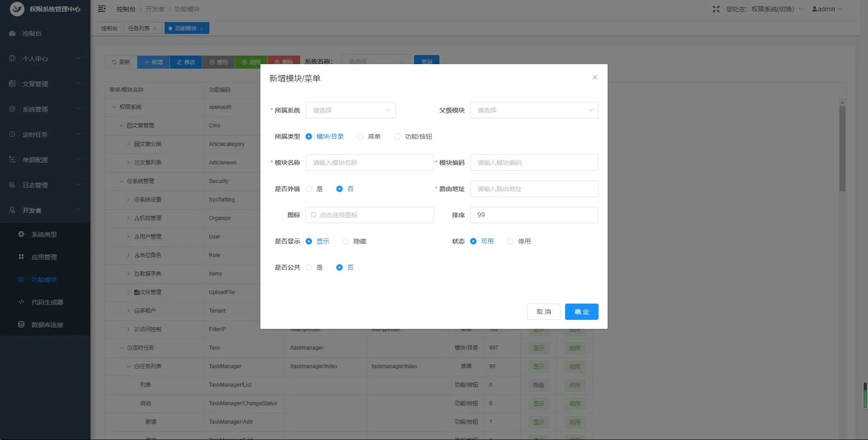Viewport: 868px width, 440px height.
Task: Click the 数据库连接 database icon in sidebar
Action: click(x=21, y=324)
